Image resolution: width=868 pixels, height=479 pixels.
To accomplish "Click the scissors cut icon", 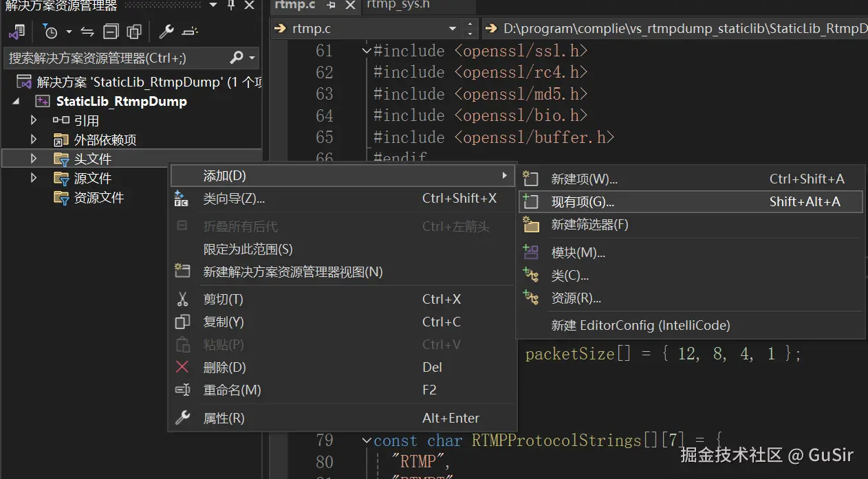I will coord(182,299).
